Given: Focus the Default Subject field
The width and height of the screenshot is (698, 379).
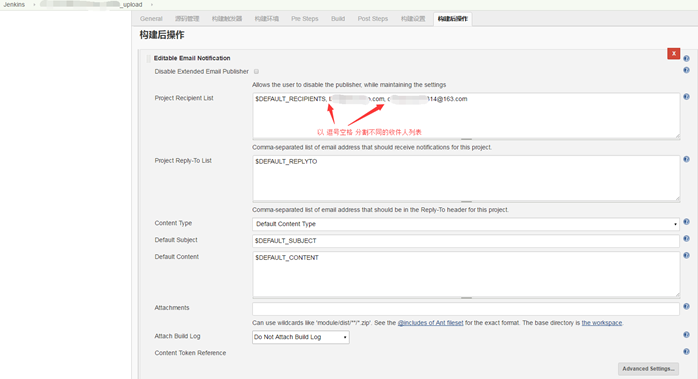Looking at the screenshot, I should click(x=466, y=241).
